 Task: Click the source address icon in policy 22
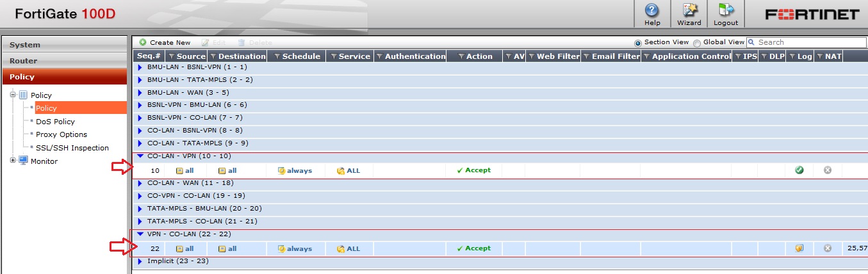179,249
